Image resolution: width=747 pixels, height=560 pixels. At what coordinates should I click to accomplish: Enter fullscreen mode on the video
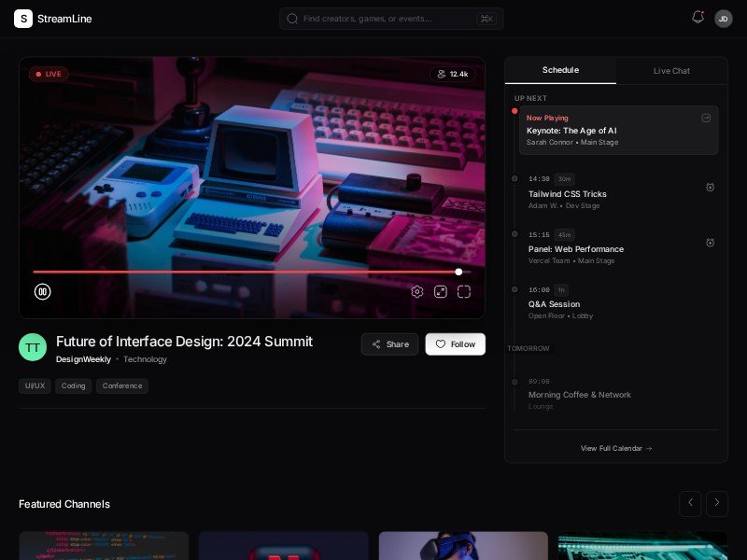click(464, 291)
